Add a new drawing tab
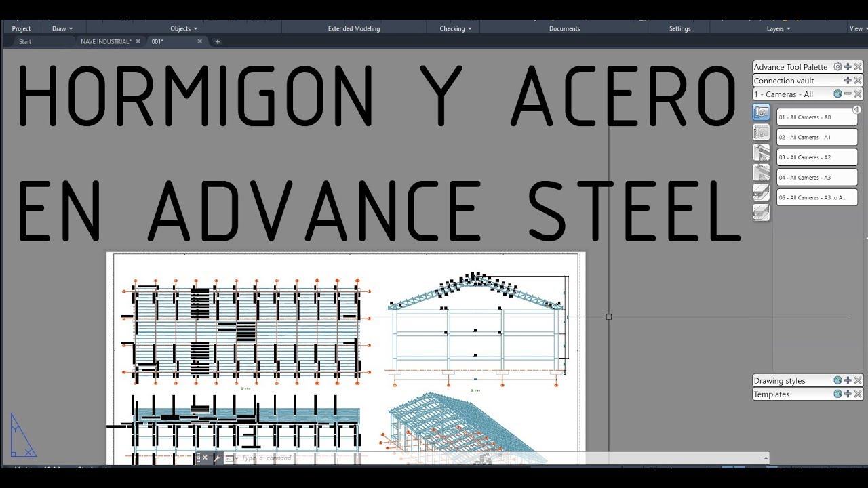868x488 pixels. 218,41
